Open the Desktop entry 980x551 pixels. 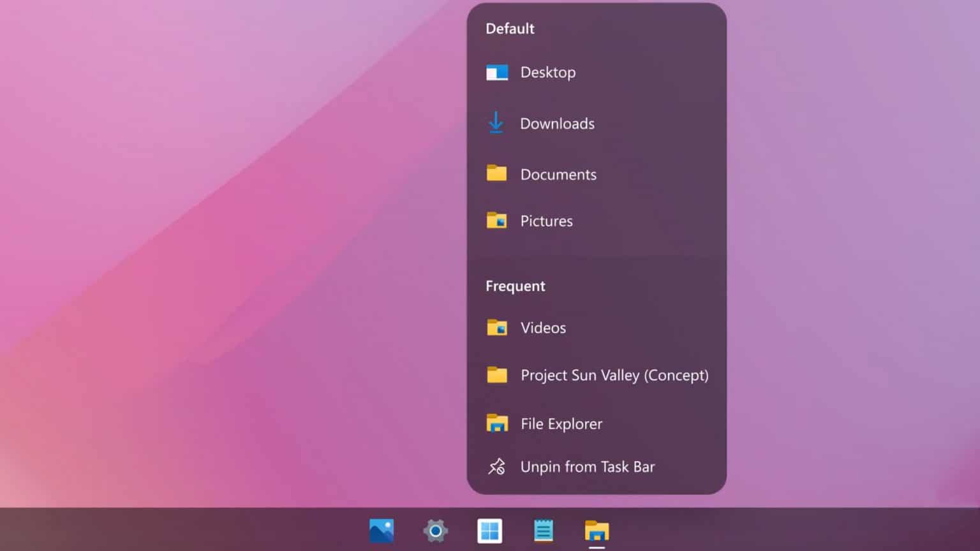[549, 72]
